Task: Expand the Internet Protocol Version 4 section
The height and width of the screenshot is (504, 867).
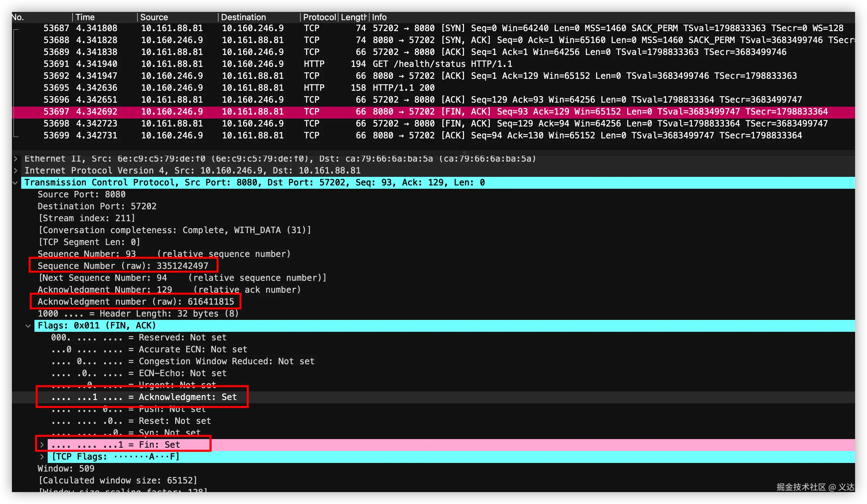Action: point(16,171)
